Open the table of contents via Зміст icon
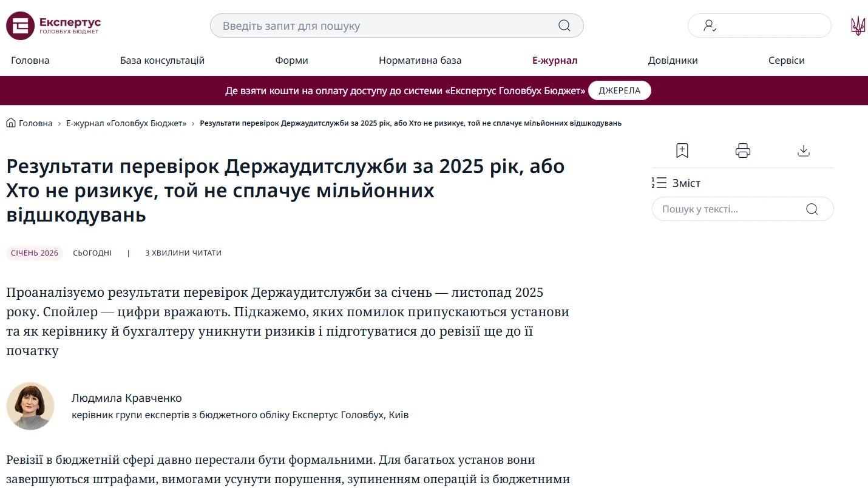This screenshot has width=868, height=488. click(659, 182)
